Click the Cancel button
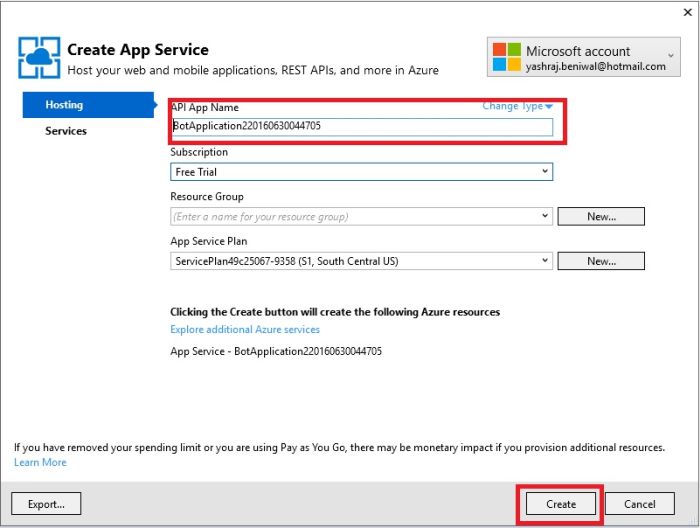Image resolution: width=700 pixels, height=528 pixels. point(640,504)
